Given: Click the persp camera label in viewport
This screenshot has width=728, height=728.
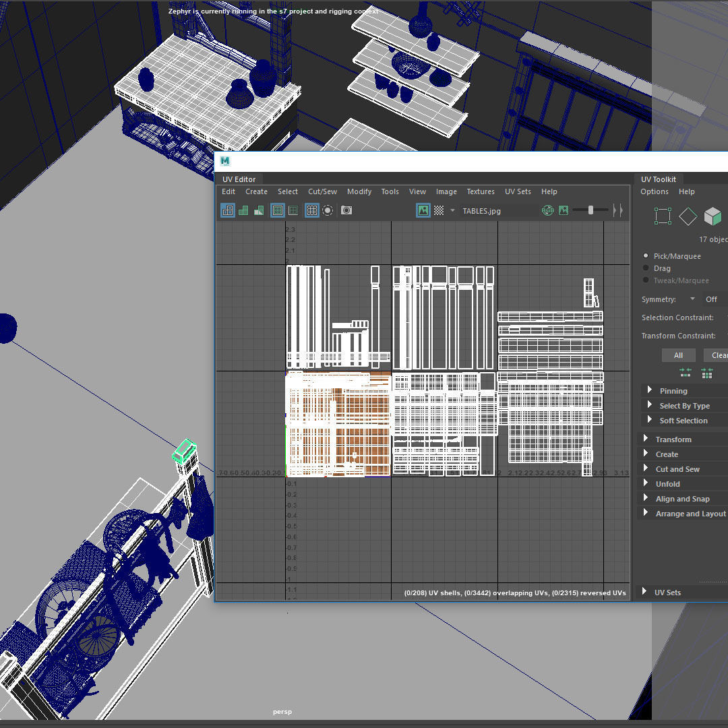Looking at the screenshot, I should [282, 712].
